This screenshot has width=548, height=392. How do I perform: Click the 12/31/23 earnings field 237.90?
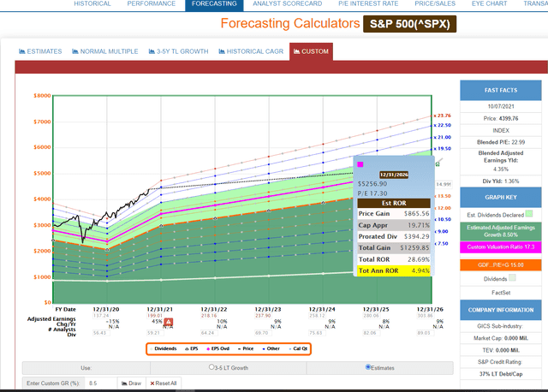tap(263, 316)
